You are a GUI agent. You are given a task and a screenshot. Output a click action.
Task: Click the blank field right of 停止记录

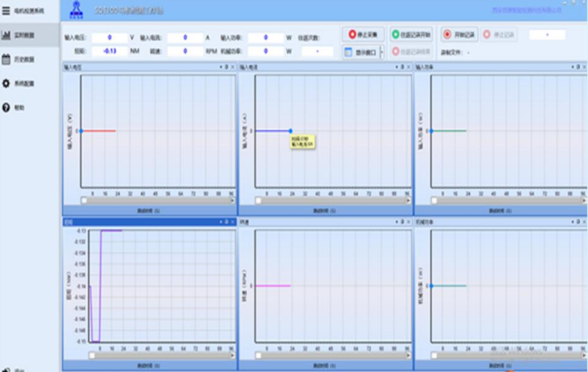(x=547, y=34)
